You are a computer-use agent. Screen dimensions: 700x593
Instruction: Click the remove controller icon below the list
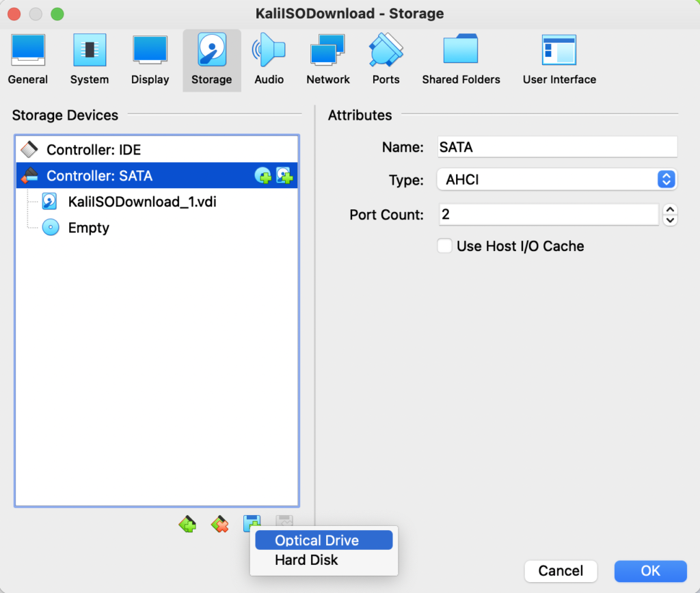pyautogui.click(x=219, y=524)
